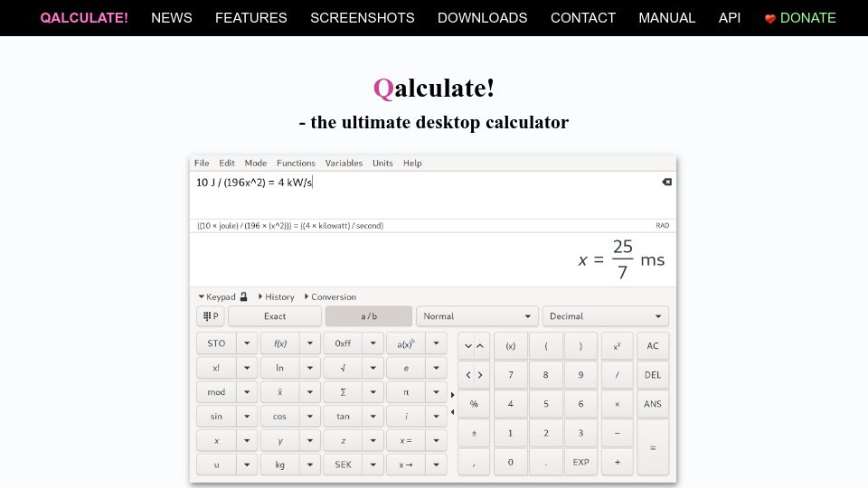Click the division / button
868x488 pixels.
(617, 375)
